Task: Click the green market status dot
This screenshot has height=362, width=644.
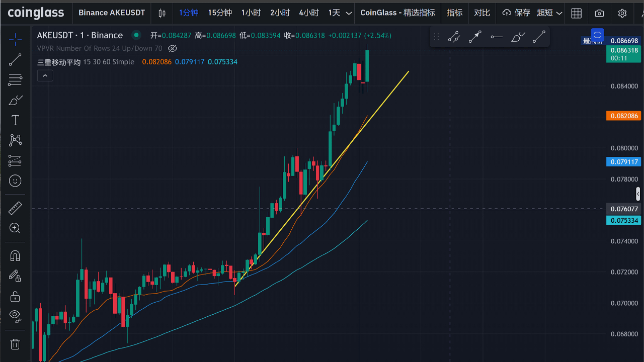Action: click(x=136, y=35)
